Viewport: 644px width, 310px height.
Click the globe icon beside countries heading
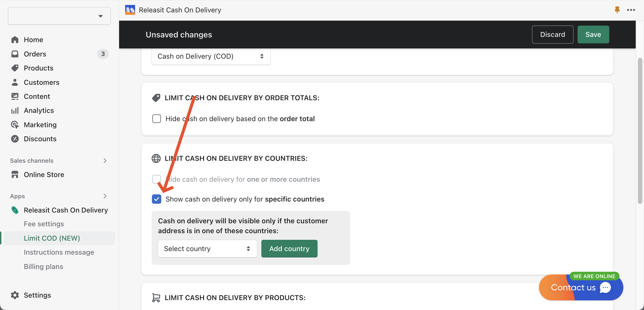tap(156, 158)
